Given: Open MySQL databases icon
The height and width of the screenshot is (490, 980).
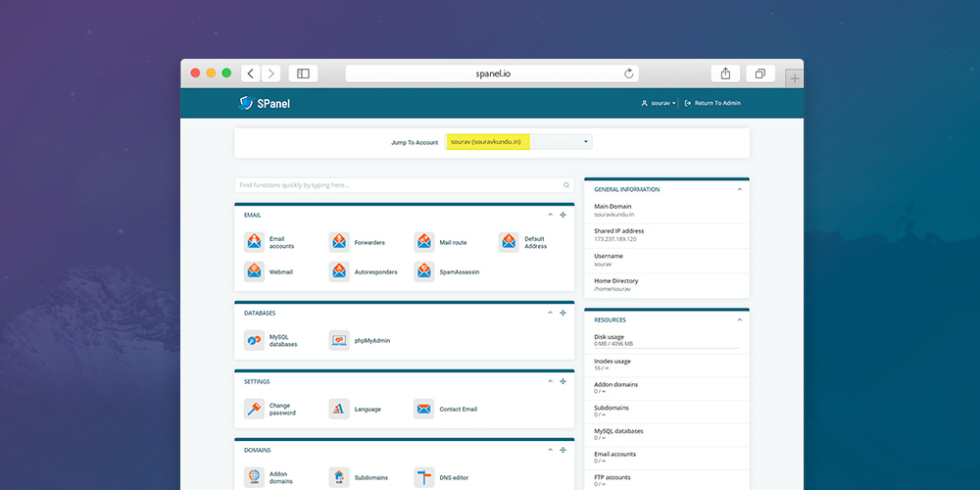Looking at the screenshot, I should (x=254, y=340).
